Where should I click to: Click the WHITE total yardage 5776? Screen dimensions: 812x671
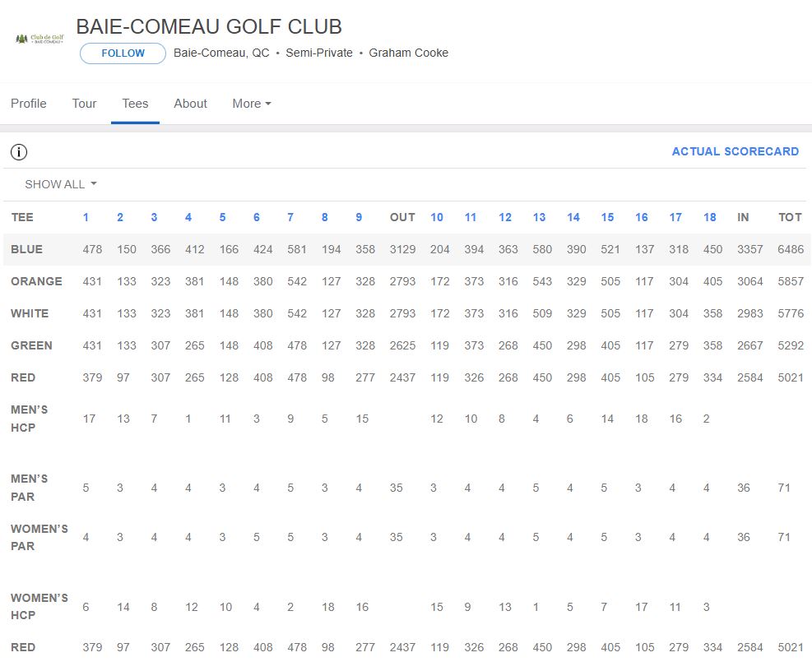[791, 314]
